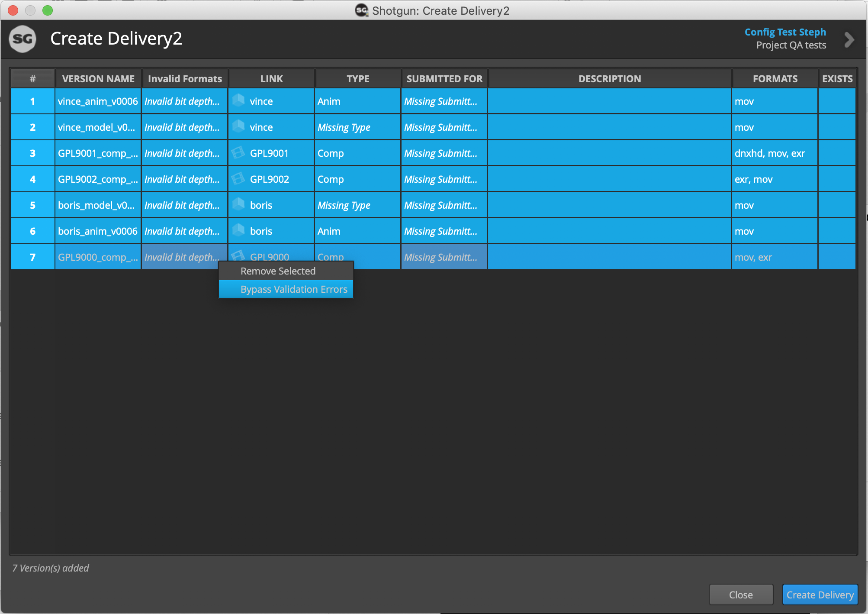Maximize the window with the green button
This screenshot has width=868, height=614.
pyautogui.click(x=48, y=10)
